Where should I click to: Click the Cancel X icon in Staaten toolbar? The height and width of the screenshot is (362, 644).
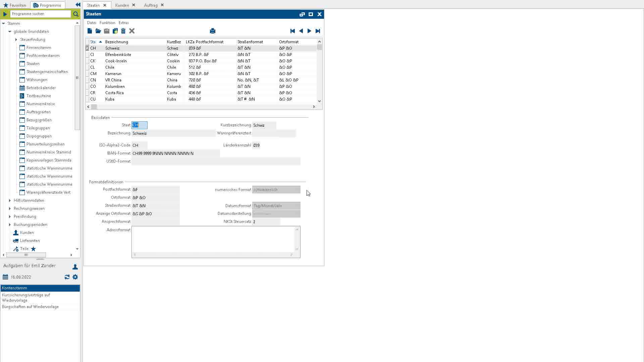(132, 31)
